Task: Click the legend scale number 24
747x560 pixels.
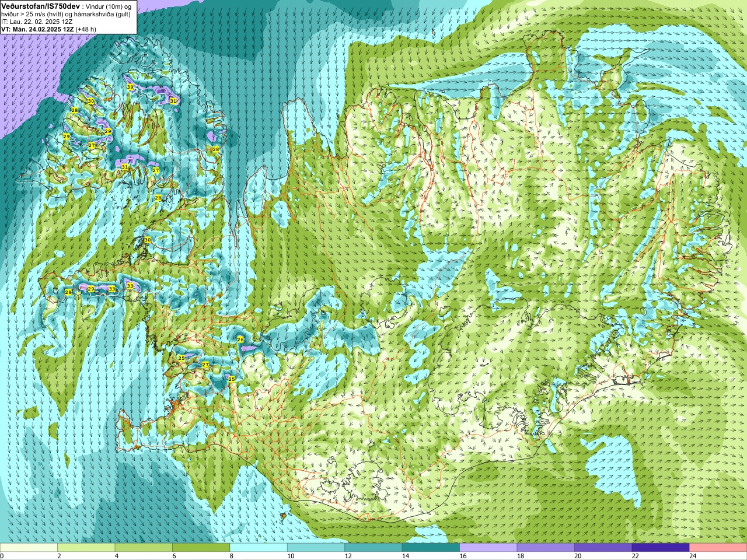Action: [693, 556]
